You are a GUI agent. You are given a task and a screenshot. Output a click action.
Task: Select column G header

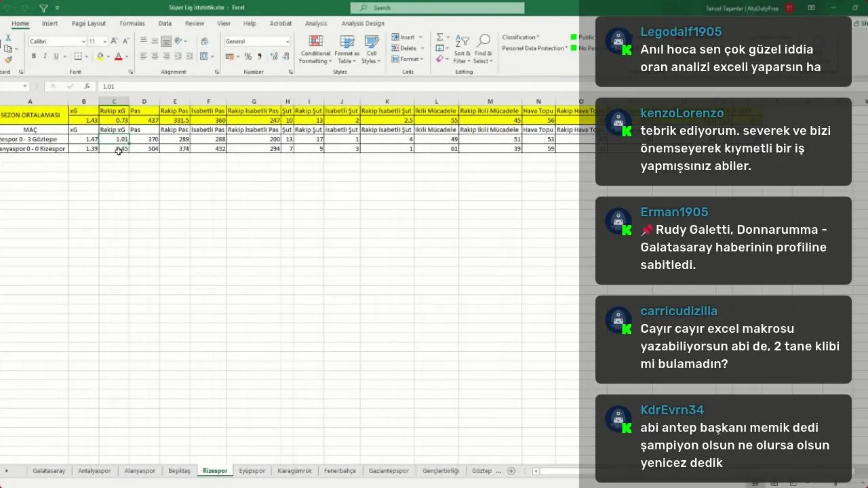coord(254,102)
